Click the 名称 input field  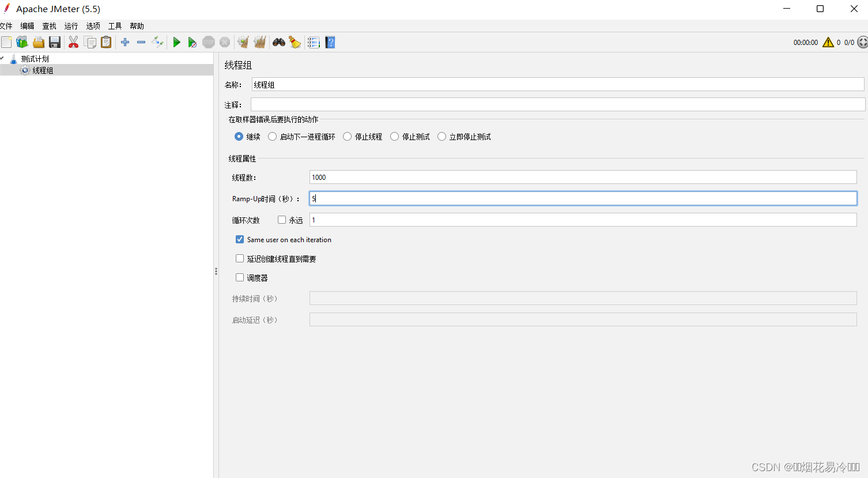click(x=558, y=84)
